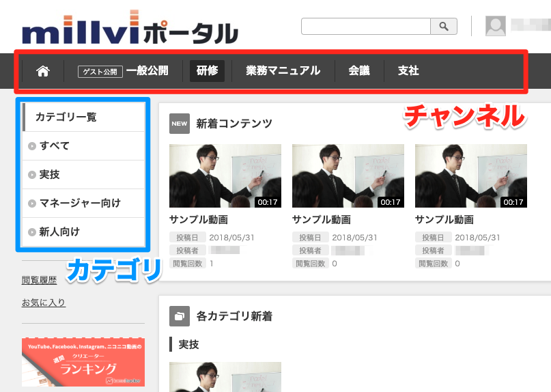Play sample video with 閲覧回数 1
The image size is (551, 392).
click(x=225, y=176)
